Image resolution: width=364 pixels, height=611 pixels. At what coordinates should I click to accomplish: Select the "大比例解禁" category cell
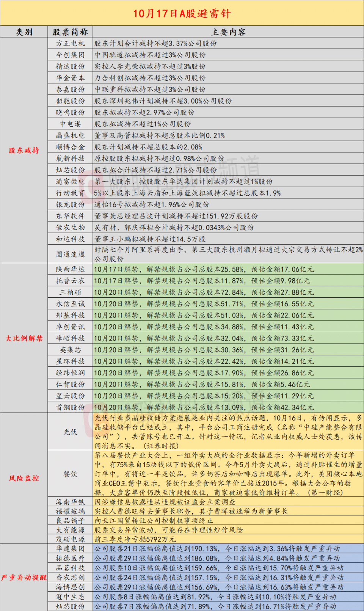(x=24, y=338)
